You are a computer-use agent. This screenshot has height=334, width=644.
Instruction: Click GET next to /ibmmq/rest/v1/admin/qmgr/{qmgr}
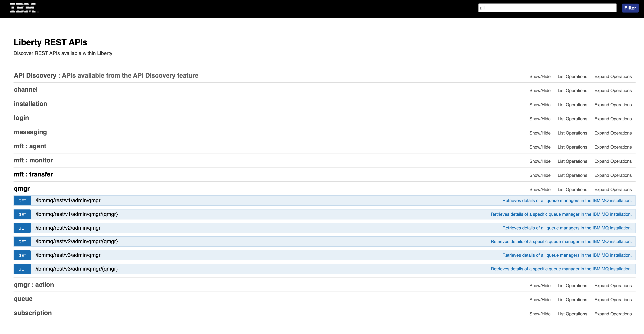[x=22, y=214]
